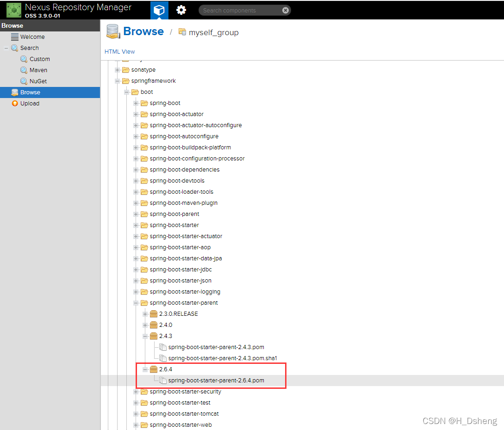This screenshot has height=430, width=504.
Task: Click the spring-boot-starter-parent folder icon
Action: point(144,303)
